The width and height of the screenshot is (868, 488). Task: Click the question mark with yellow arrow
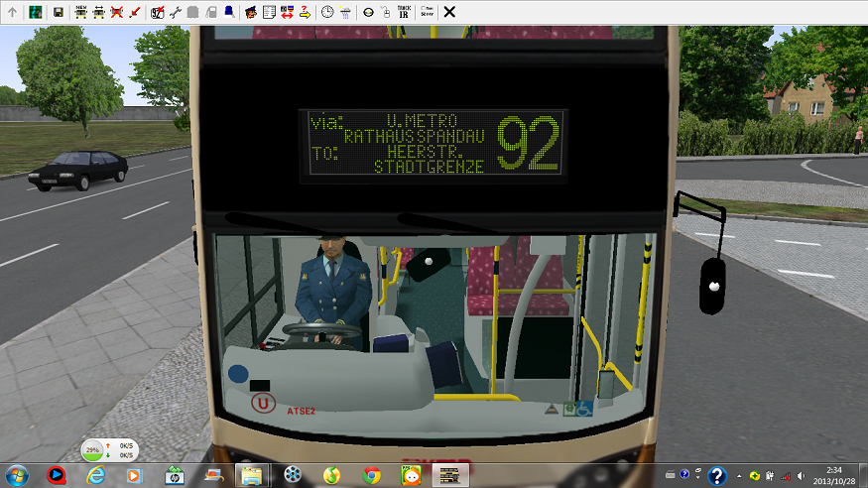(x=305, y=12)
